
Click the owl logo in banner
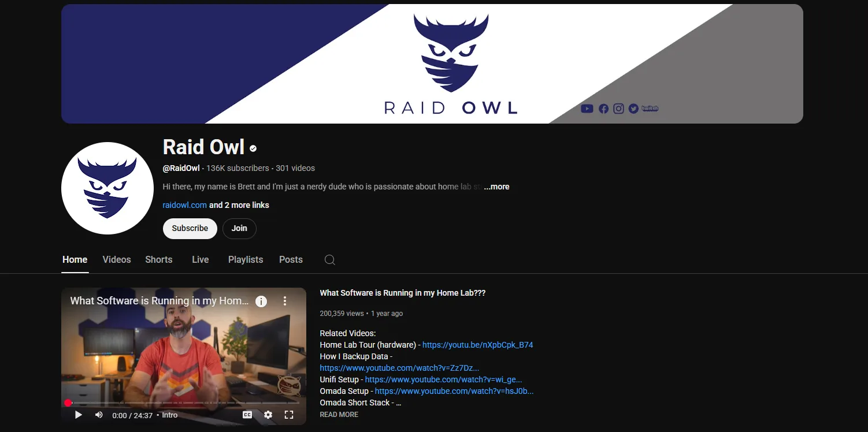click(x=451, y=53)
